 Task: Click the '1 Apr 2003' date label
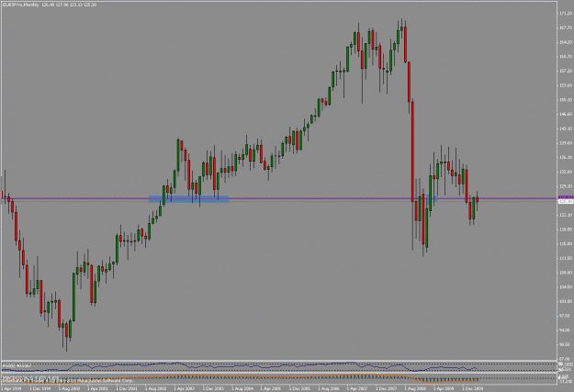pyautogui.click(x=185, y=388)
